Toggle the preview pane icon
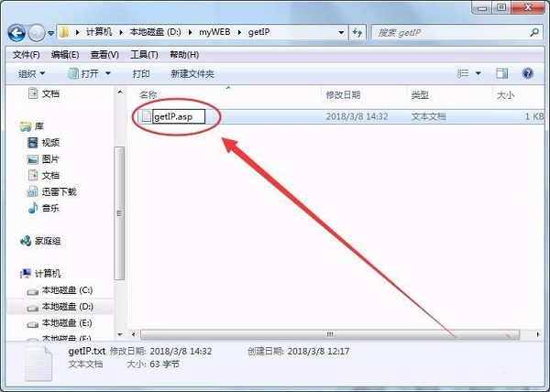The width and height of the screenshot is (550, 392). coord(502,73)
